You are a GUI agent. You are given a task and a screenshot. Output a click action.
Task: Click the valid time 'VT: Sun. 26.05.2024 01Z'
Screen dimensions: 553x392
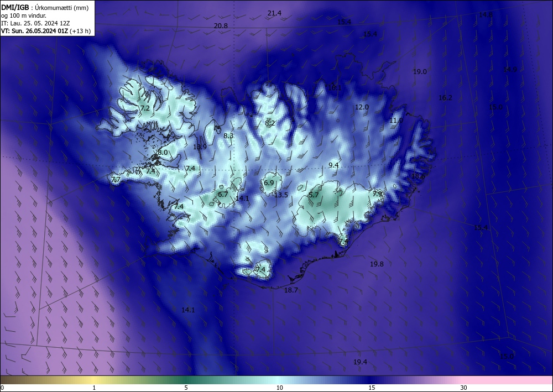pyautogui.click(x=35, y=31)
